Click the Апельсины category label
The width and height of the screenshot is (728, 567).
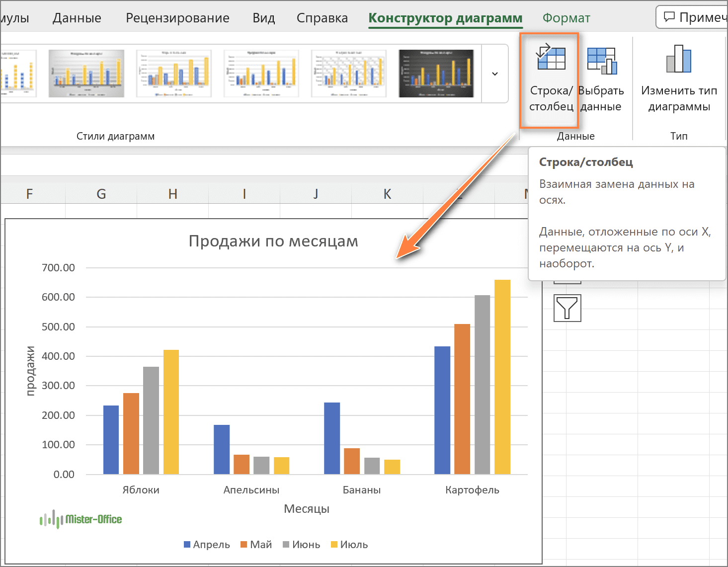click(251, 490)
